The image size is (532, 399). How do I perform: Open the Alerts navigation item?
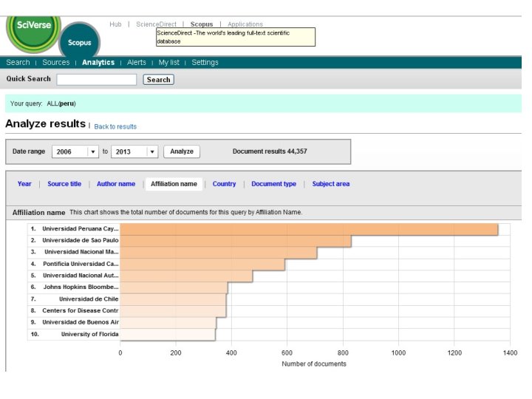coord(137,62)
